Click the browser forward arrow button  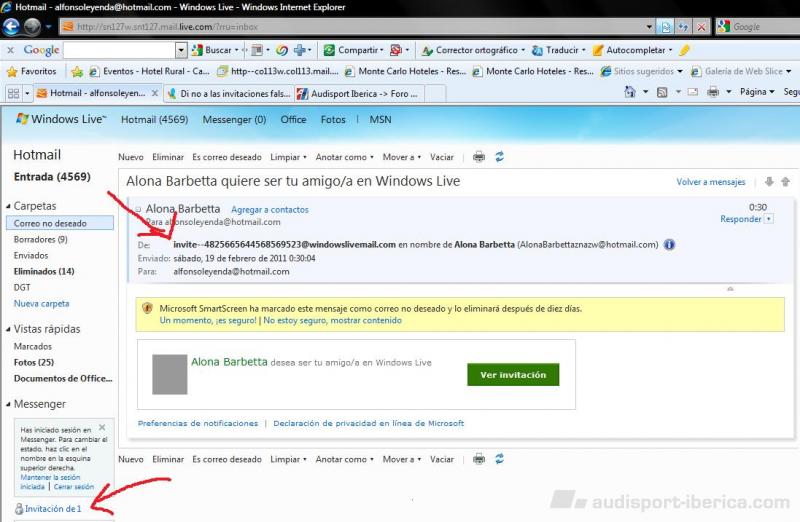(x=32, y=27)
